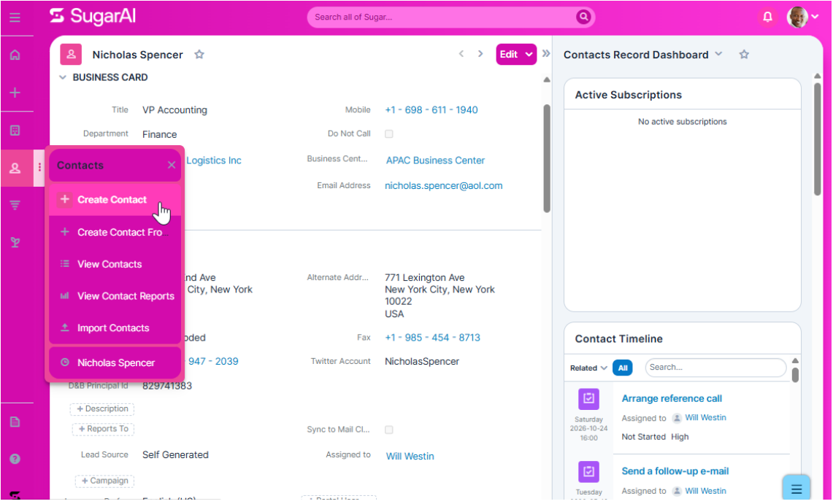Favorite Nicholas Spencer with the star
The image size is (833, 504).
[x=199, y=54]
